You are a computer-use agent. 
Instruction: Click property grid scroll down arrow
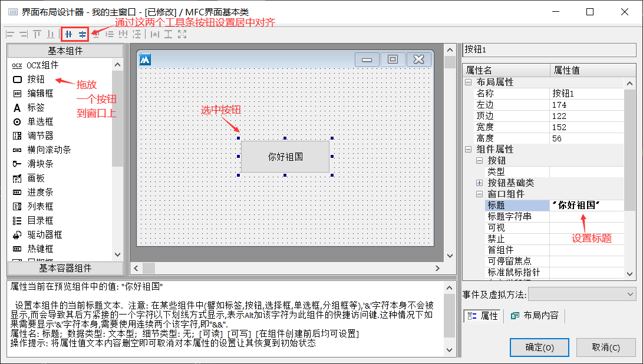tap(630, 274)
